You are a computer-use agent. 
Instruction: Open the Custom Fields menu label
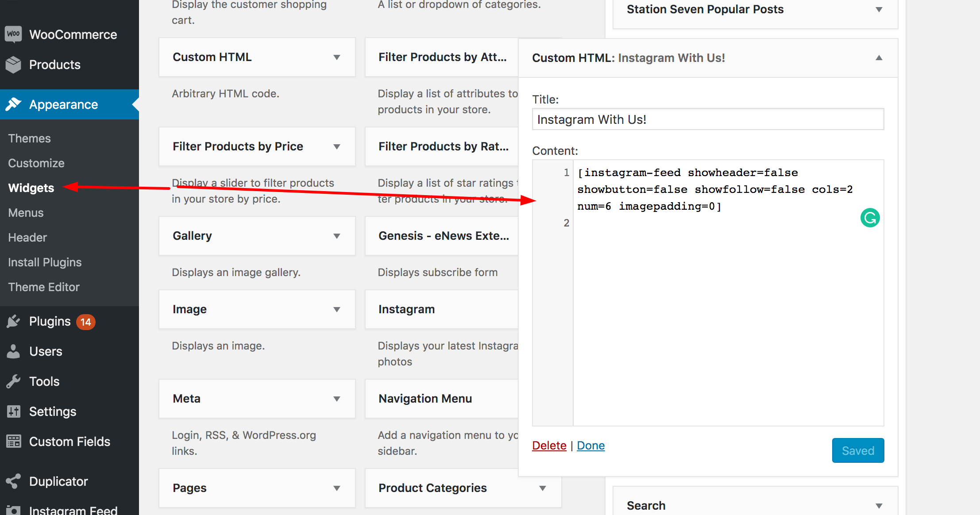69,442
